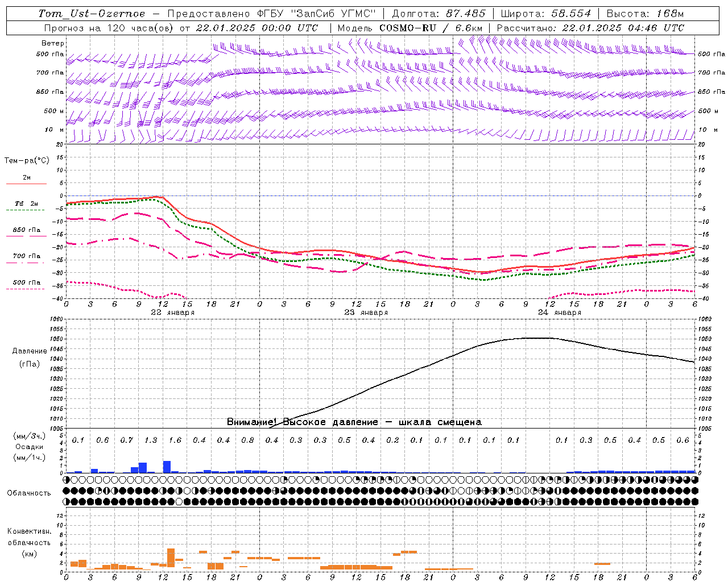This screenshot has width=728, height=582.
Task: Click the "Тем-ра(°C)" temperature axis title
Action: (27, 161)
